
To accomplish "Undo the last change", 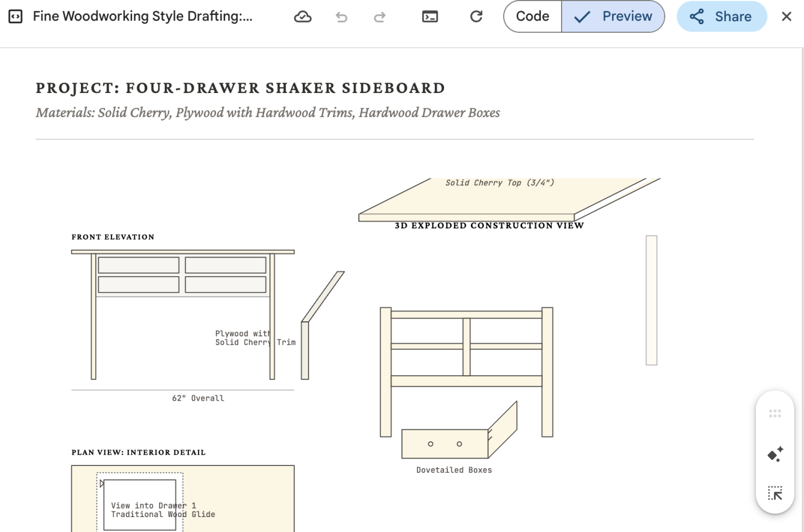I will pyautogui.click(x=342, y=17).
